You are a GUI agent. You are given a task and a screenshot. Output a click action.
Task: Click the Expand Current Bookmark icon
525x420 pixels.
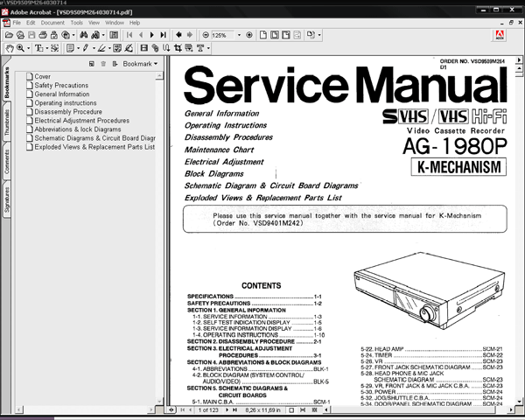point(115,64)
